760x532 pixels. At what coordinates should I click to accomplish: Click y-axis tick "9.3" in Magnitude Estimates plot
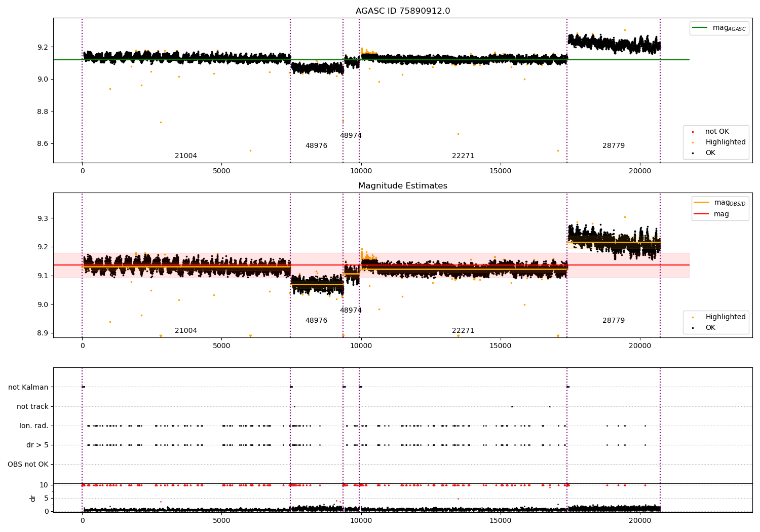[x=43, y=218]
